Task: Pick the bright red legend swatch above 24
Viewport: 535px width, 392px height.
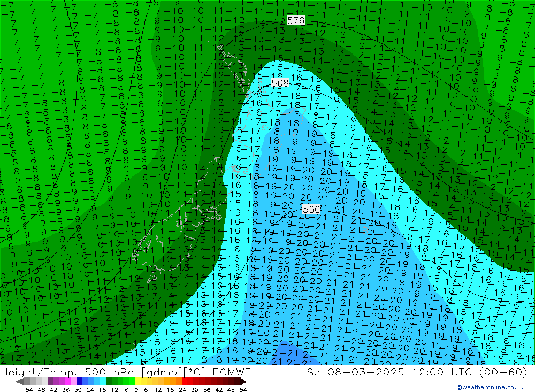Action: click(186, 381)
